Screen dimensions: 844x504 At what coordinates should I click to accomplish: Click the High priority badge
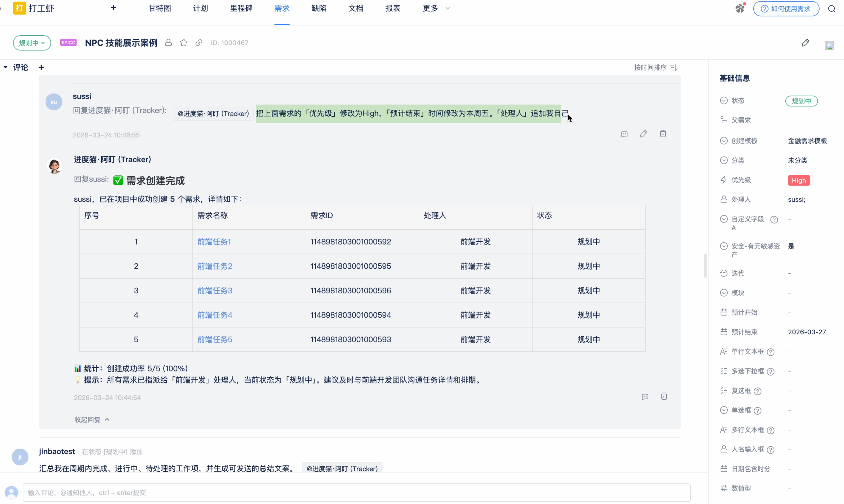coord(799,180)
